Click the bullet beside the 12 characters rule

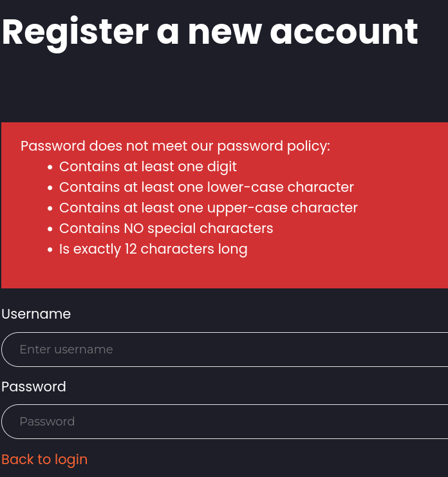pos(50,250)
